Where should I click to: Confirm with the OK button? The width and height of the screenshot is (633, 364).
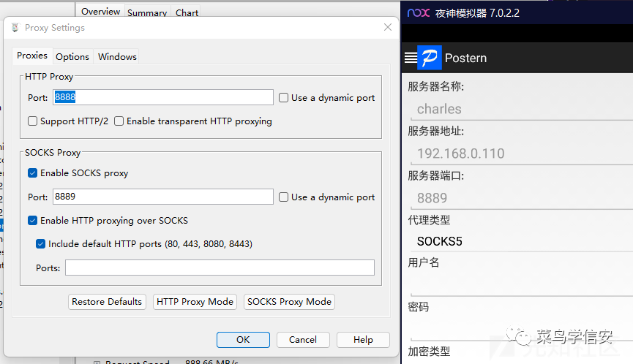click(243, 340)
